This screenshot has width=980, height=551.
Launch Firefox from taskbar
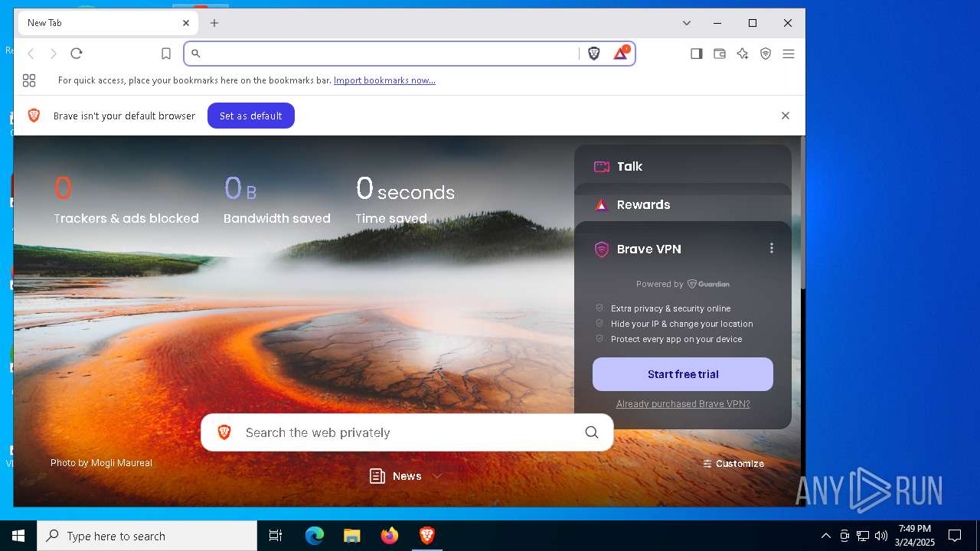point(389,536)
